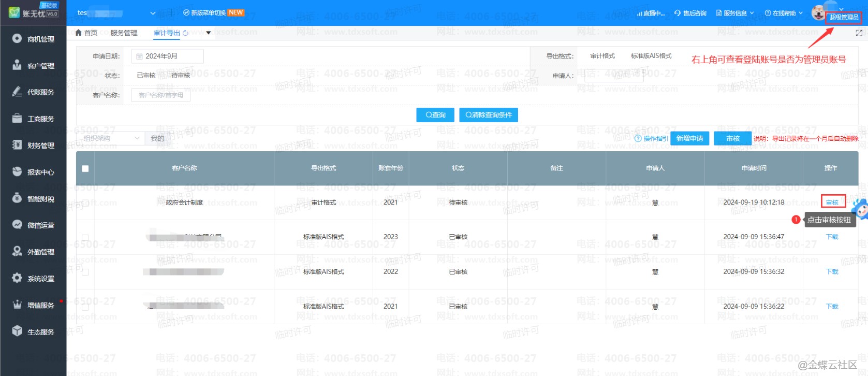Go to 首页 tab
Screen dimensions: 868x376
coord(86,33)
